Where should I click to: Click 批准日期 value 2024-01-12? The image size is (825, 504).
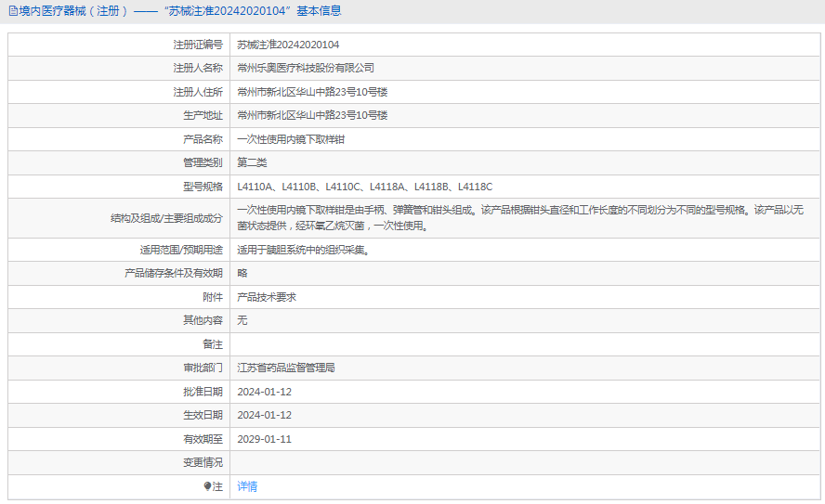click(x=264, y=392)
